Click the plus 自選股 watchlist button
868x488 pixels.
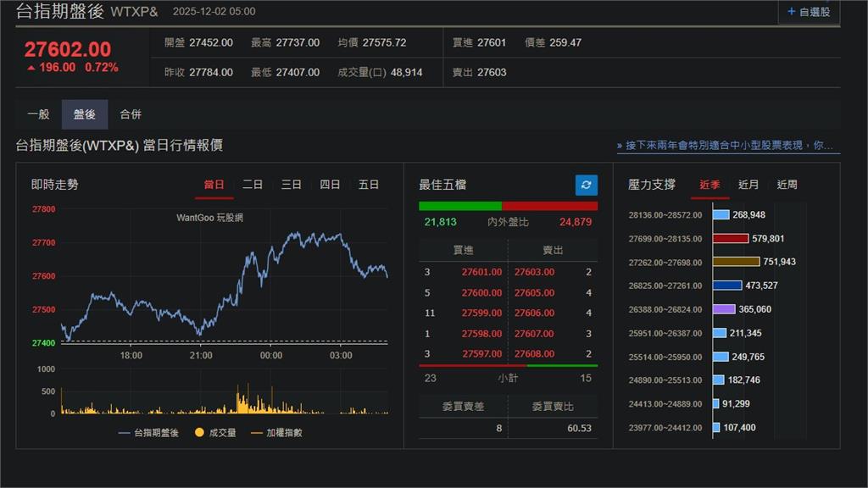808,12
